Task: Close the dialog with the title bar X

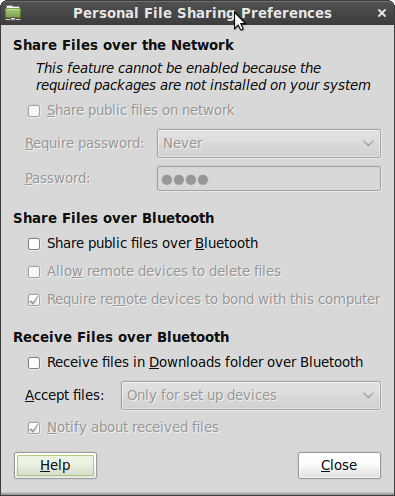Action: (382, 13)
